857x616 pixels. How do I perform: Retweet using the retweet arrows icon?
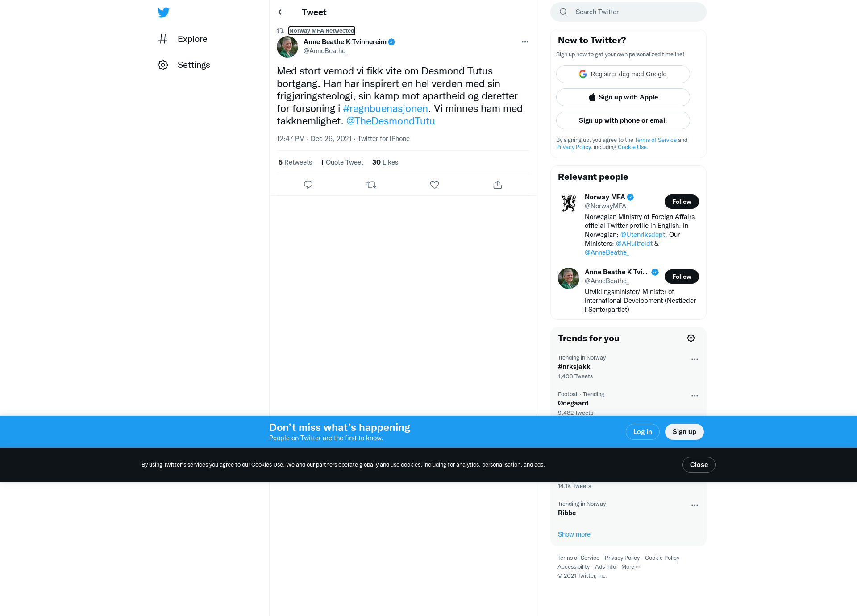(371, 185)
